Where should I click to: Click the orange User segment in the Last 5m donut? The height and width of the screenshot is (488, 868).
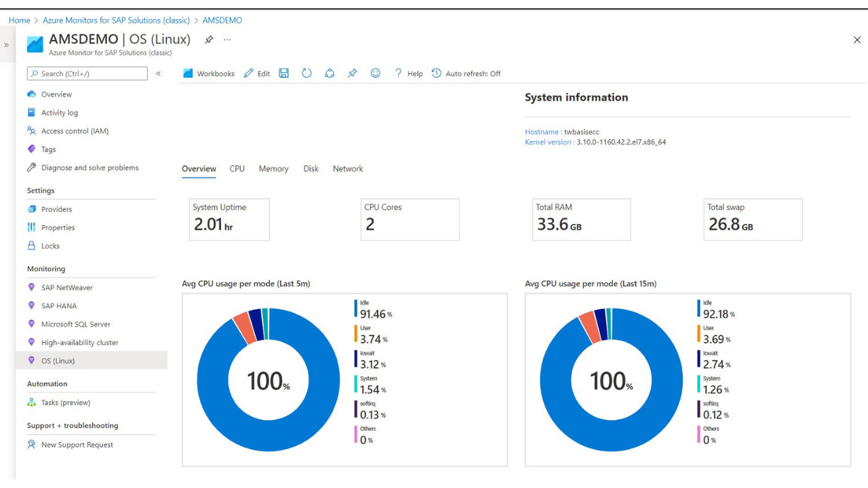(x=244, y=327)
